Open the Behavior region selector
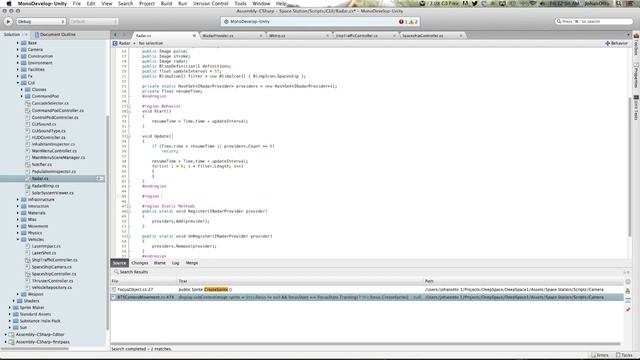 coord(616,43)
